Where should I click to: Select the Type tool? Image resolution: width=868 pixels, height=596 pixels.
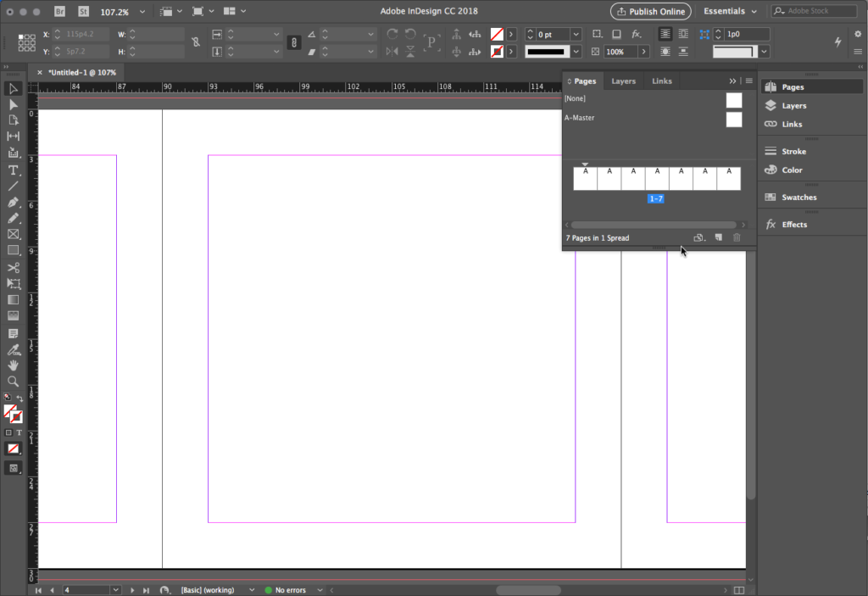click(14, 170)
